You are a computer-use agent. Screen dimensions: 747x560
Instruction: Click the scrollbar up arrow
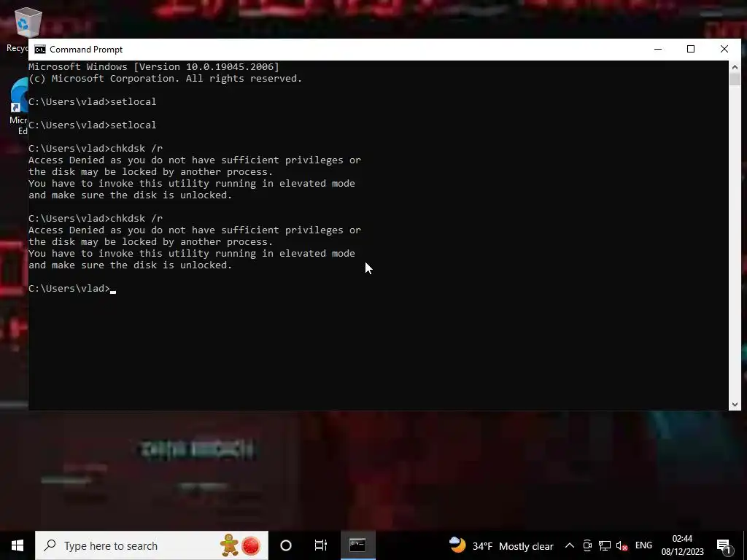click(x=735, y=66)
